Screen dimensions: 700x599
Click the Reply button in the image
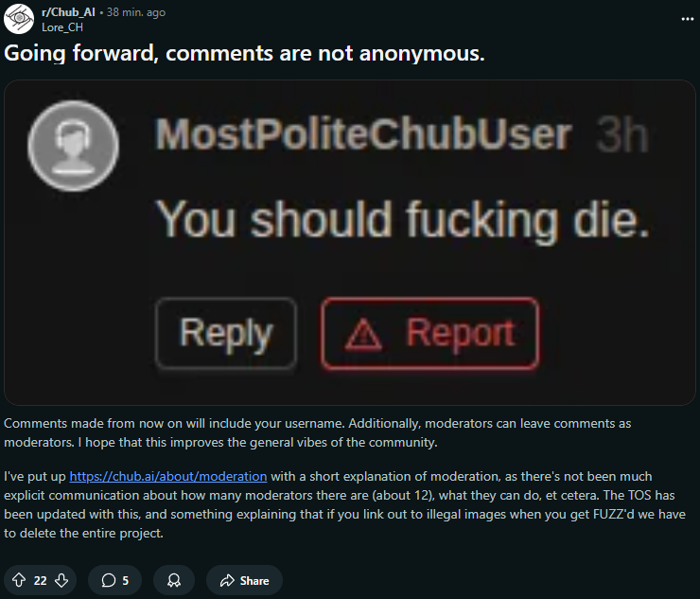tap(226, 333)
